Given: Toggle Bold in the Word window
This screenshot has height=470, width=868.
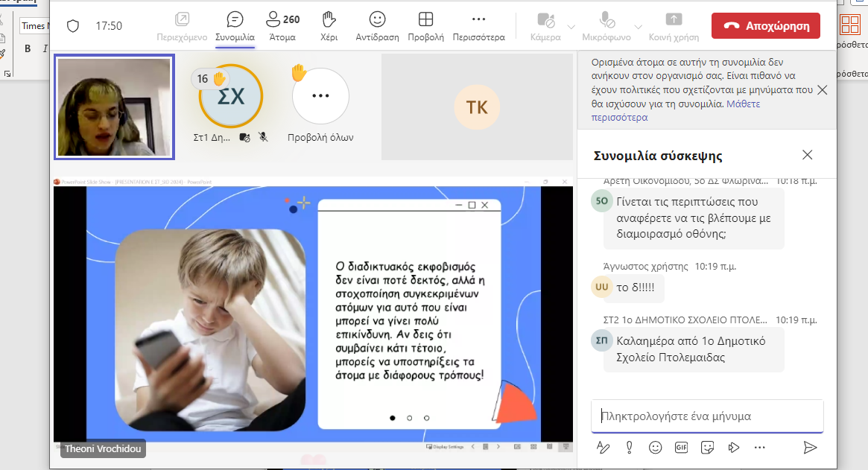Looking at the screenshot, I should point(28,48).
